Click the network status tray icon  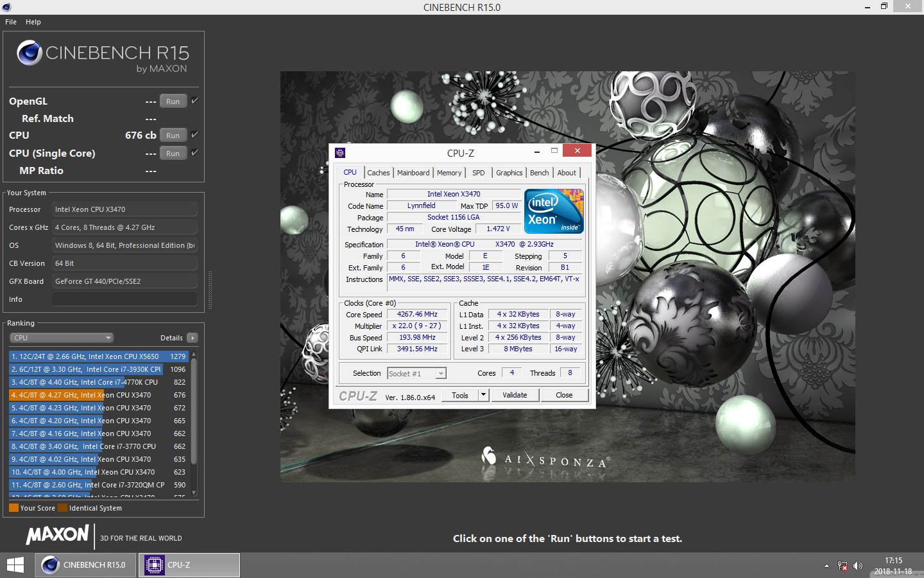point(843,566)
